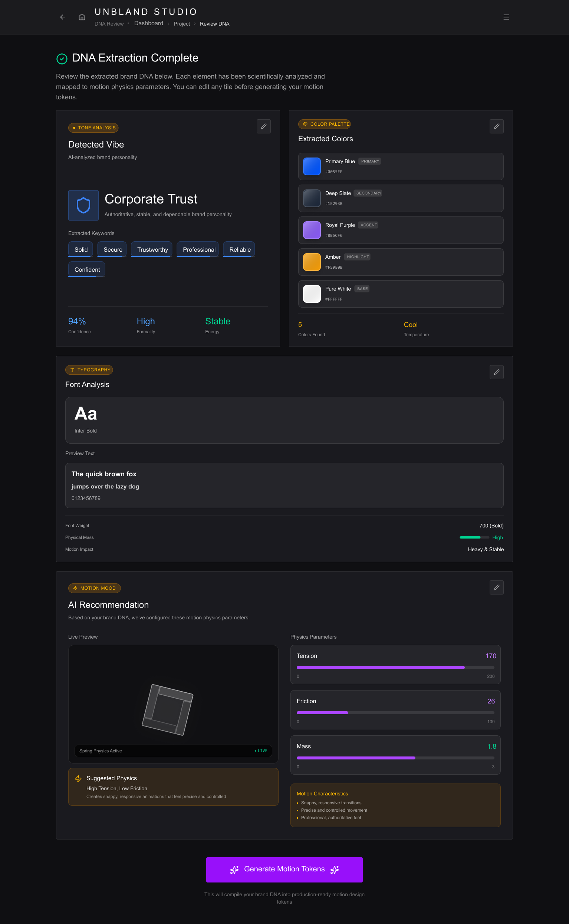This screenshot has width=569, height=924.
Task: Click the Dashboard breadcrumb
Action: tap(149, 23)
